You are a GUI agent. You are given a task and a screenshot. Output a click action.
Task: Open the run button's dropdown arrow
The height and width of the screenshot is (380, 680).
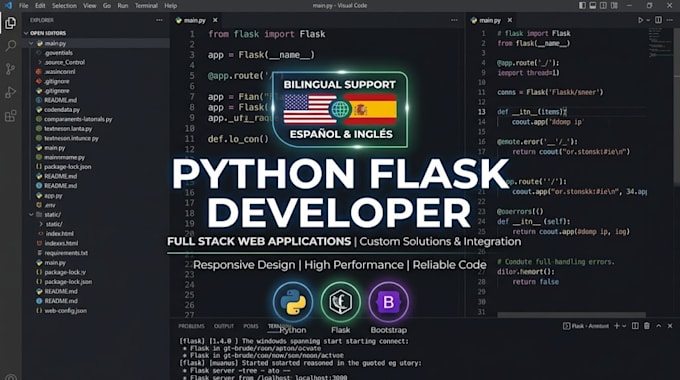pos(648,20)
